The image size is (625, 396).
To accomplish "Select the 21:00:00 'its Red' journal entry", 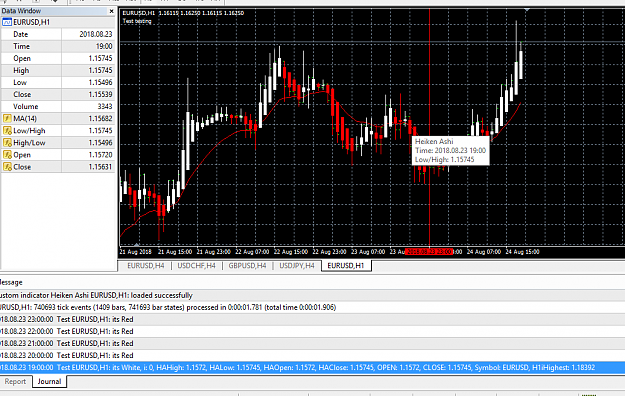I will click(312, 343).
